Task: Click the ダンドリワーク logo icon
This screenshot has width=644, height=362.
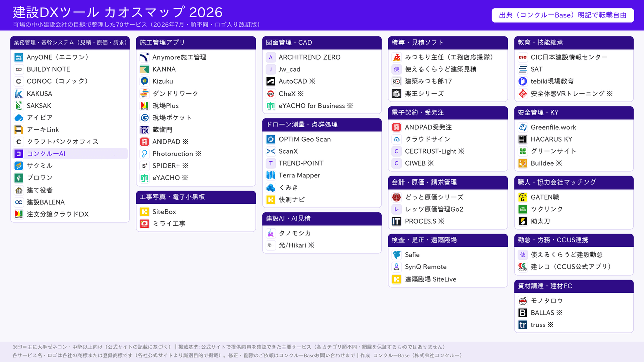Action: tap(144, 94)
